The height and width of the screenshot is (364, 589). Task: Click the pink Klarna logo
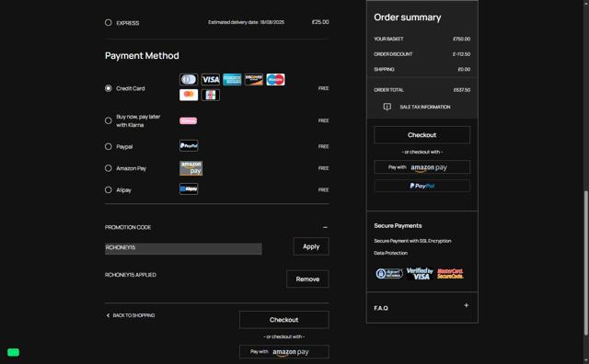(188, 120)
